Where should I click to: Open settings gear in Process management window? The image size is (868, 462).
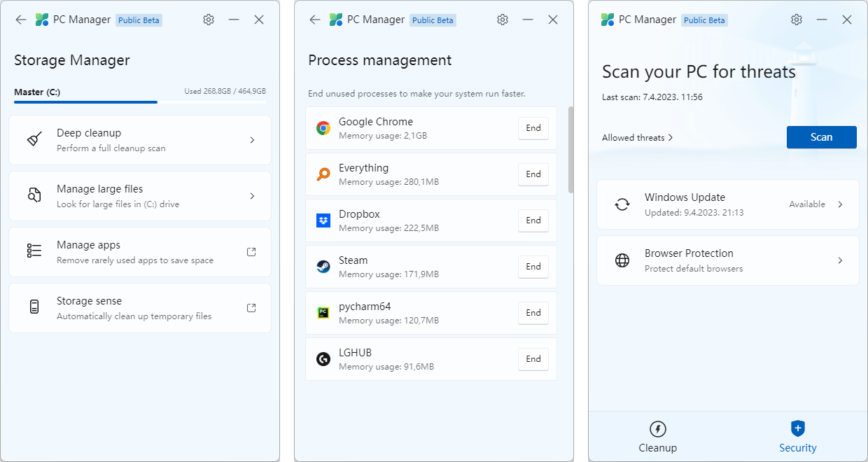[x=503, y=20]
